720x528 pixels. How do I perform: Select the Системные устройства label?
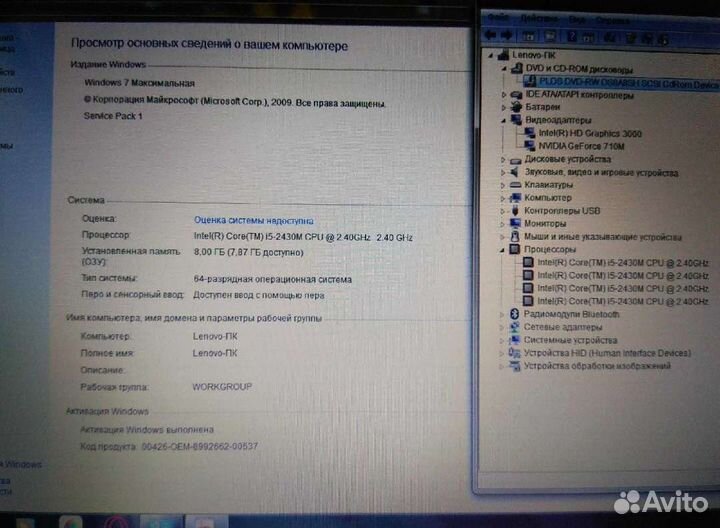click(x=570, y=340)
